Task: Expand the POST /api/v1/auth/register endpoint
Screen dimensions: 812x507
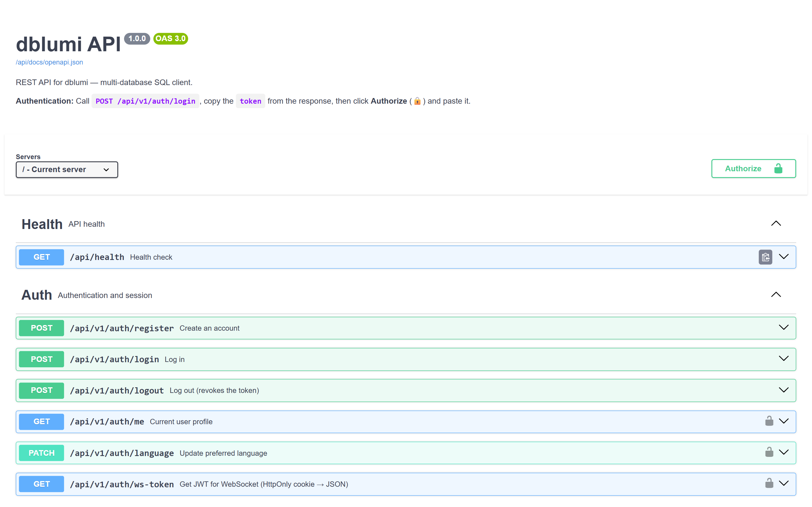Action: tap(784, 328)
